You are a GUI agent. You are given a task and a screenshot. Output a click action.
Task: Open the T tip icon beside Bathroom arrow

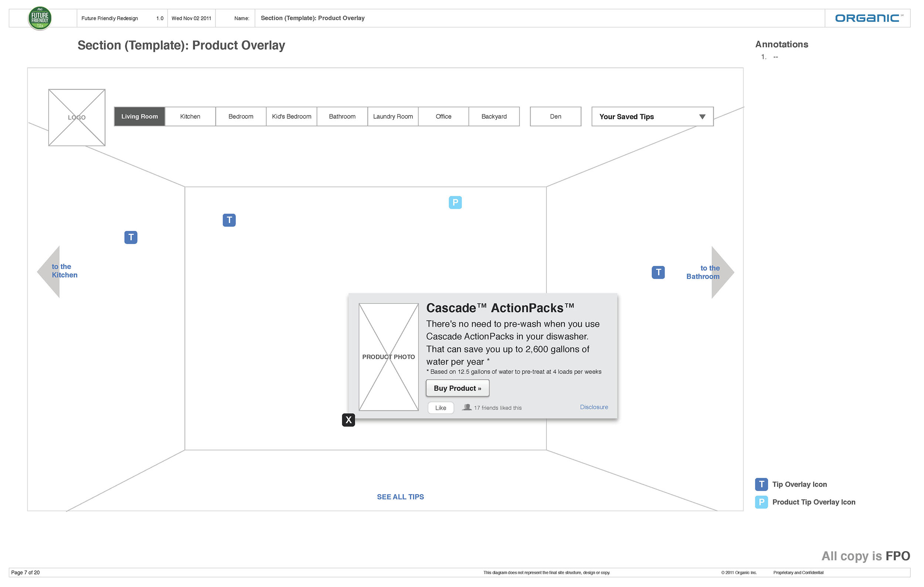click(659, 273)
